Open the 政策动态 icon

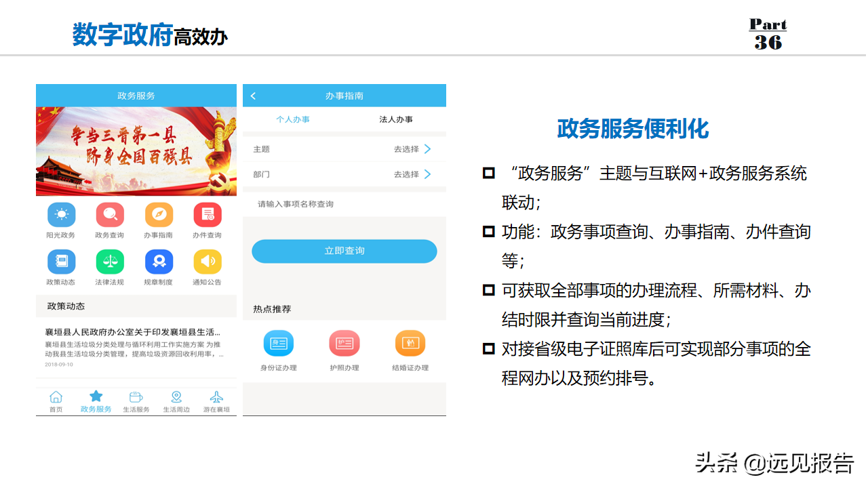(62, 262)
